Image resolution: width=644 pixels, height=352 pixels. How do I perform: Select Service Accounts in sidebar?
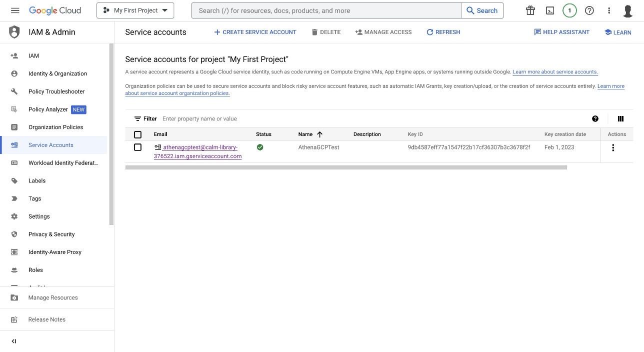[x=53, y=145]
